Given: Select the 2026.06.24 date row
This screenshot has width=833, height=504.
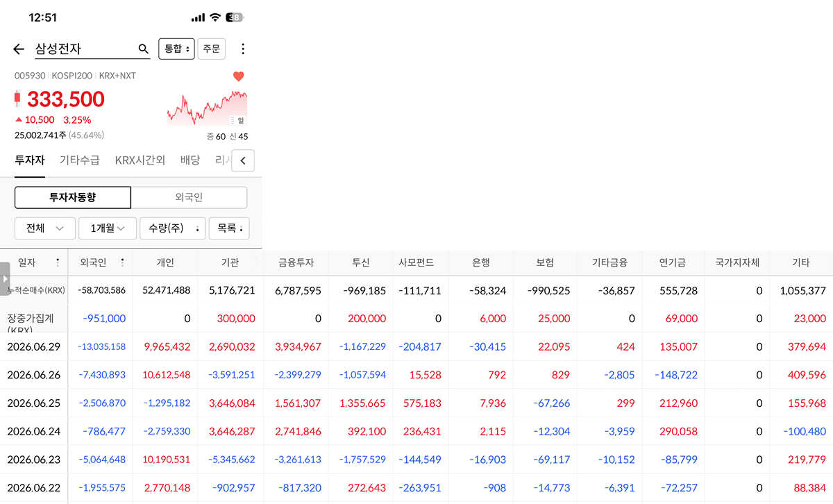Looking at the screenshot, I should click(34, 431).
